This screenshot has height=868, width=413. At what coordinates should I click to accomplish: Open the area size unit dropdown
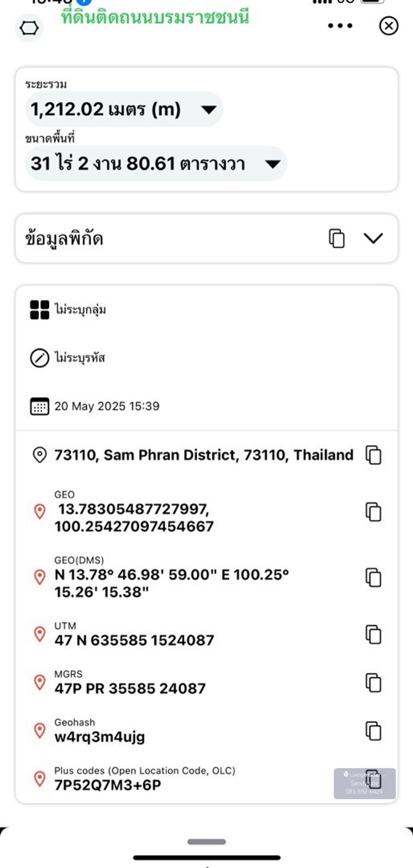pyautogui.click(x=273, y=164)
